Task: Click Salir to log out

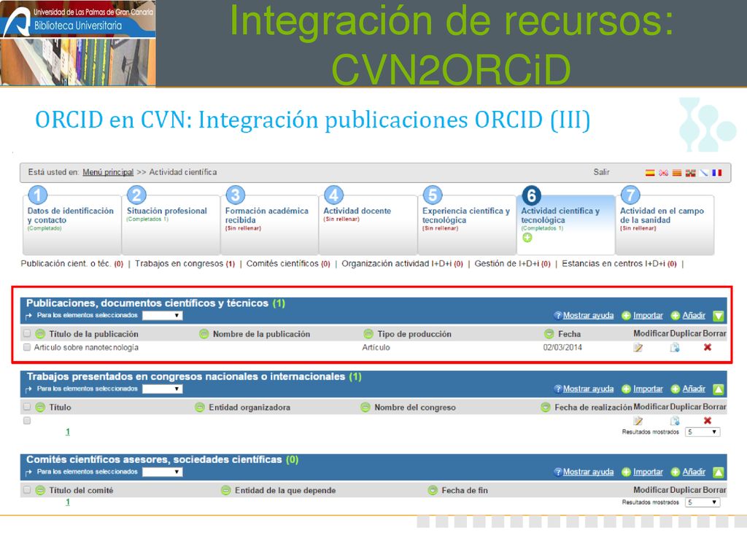Action: coord(601,172)
